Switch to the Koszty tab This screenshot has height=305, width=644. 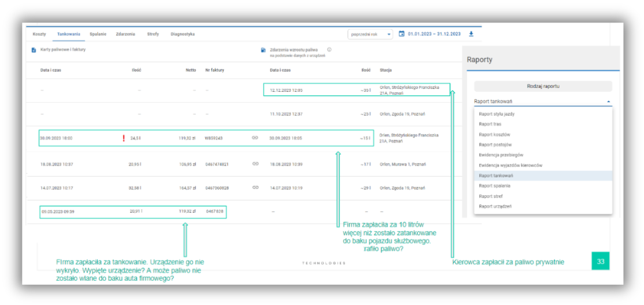pyautogui.click(x=39, y=34)
